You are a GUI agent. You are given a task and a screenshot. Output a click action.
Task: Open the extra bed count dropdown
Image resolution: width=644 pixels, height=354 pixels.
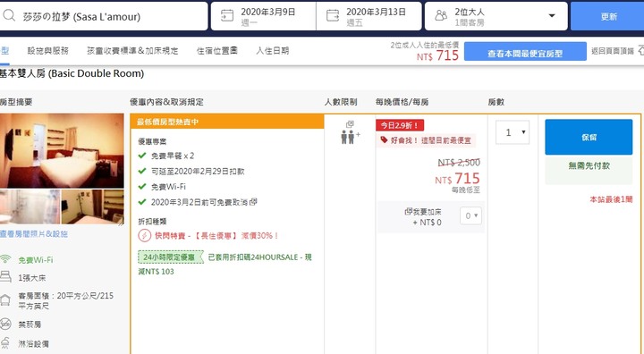[470, 216]
